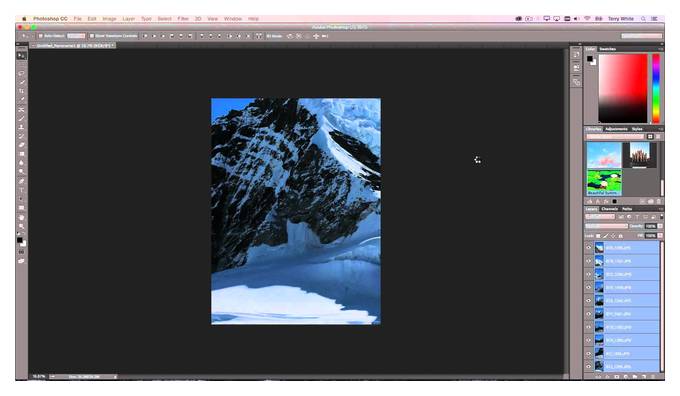
Task: Click the create new layer icon
Action: click(x=644, y=377)
